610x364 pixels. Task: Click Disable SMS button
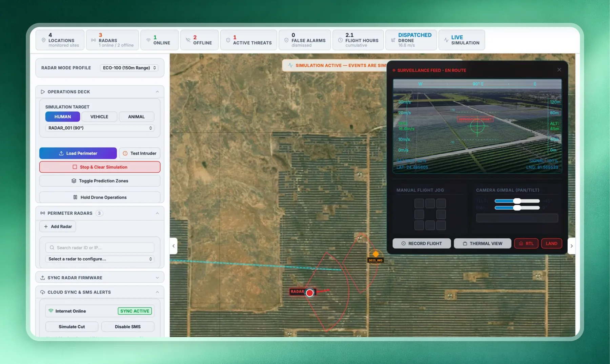tap(128, 327)
